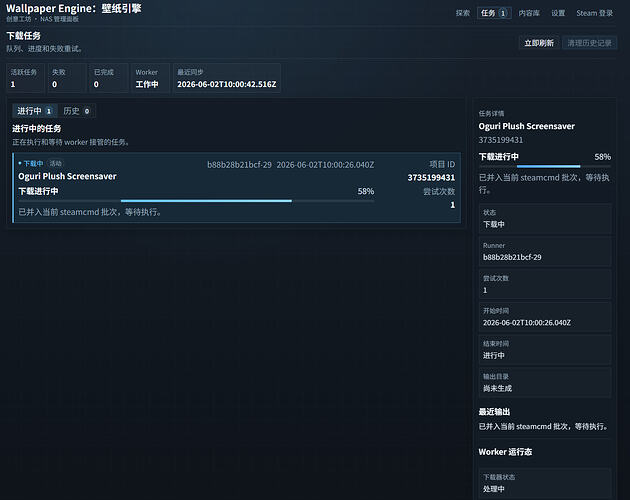Click the 进行中的任务 section heading
The image size is (630, 500).
[x=37, y=129]
